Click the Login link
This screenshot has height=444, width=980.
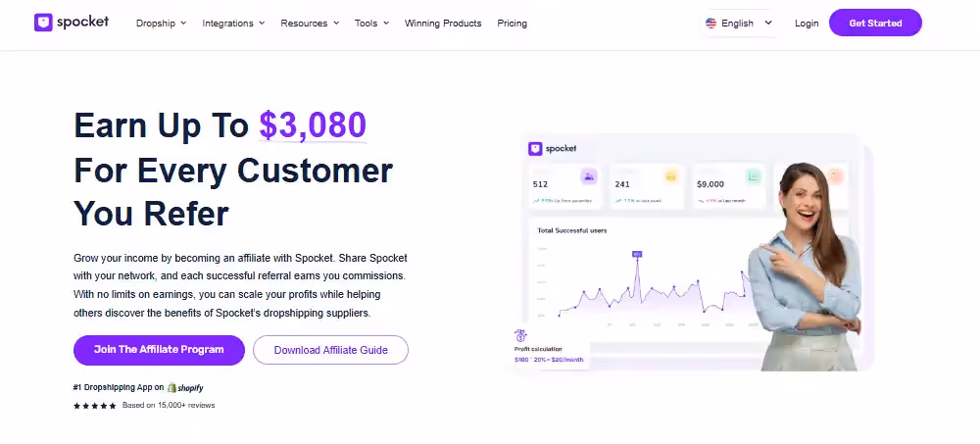(807, 24)
